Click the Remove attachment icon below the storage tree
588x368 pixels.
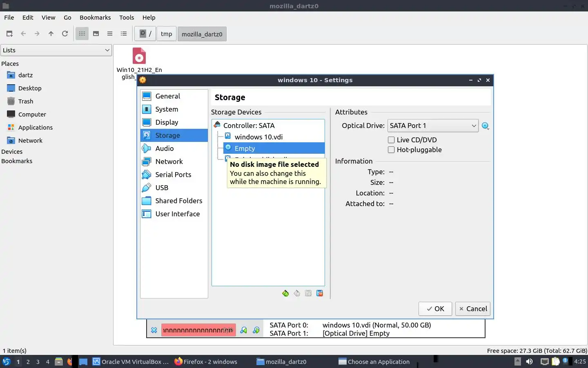tap(320, 293)
